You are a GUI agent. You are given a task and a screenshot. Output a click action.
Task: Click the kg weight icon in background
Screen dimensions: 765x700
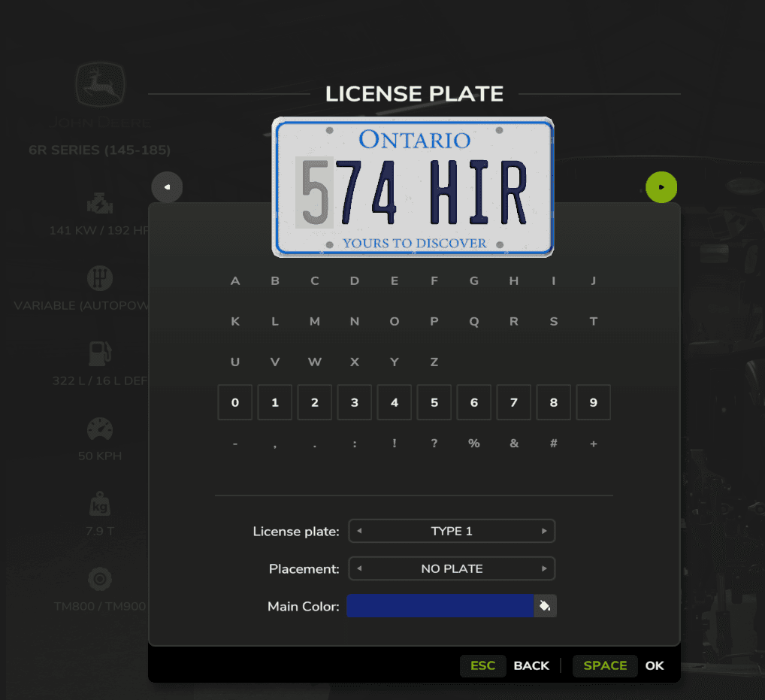100,504
